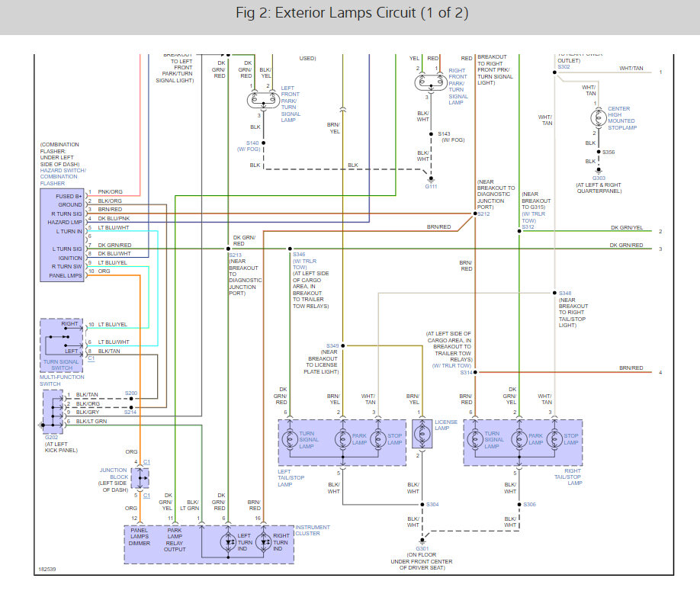Click the S212 splice label

pos(483,214)
